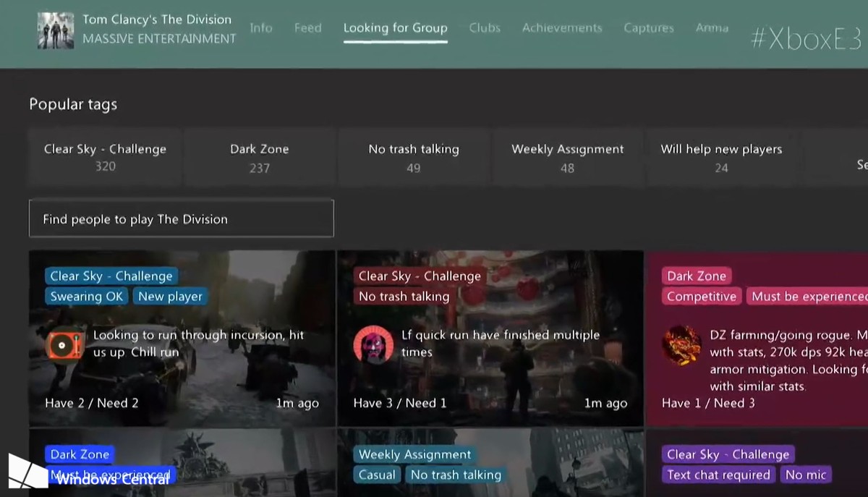The image size is (868, 497).
Task: Click Have 2 / Need 2 status
Action: (x=91, y=403)
